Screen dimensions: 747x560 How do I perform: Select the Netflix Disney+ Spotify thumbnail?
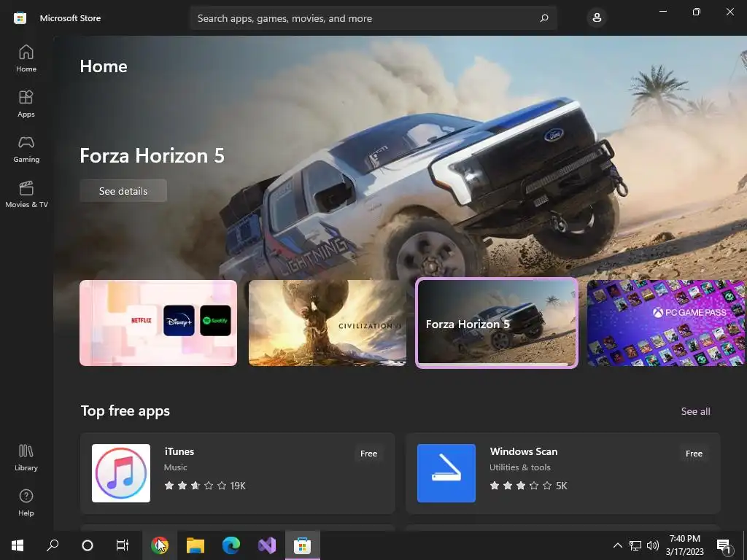(158, 323)
